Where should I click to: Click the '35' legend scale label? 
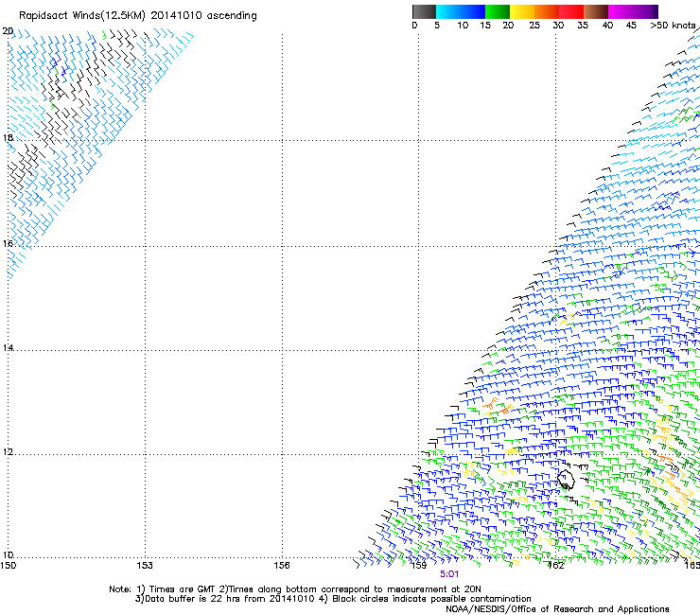pos(583,26)
